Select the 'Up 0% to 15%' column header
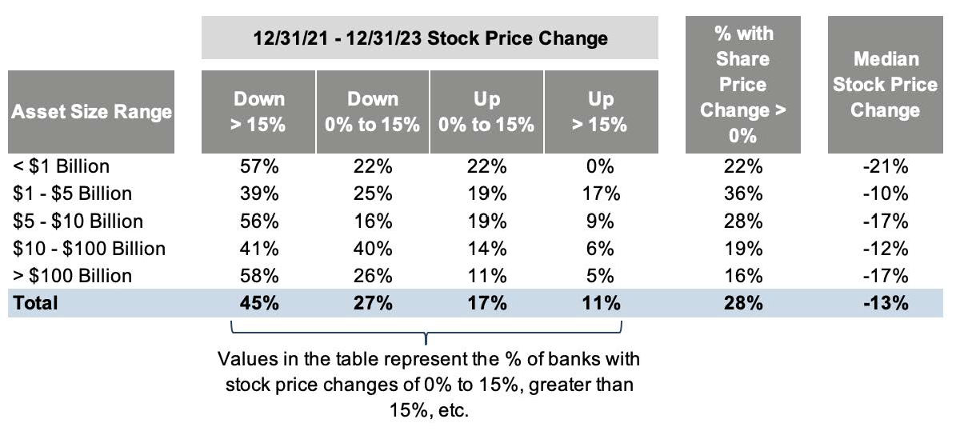980x431 pixels. 486,111
